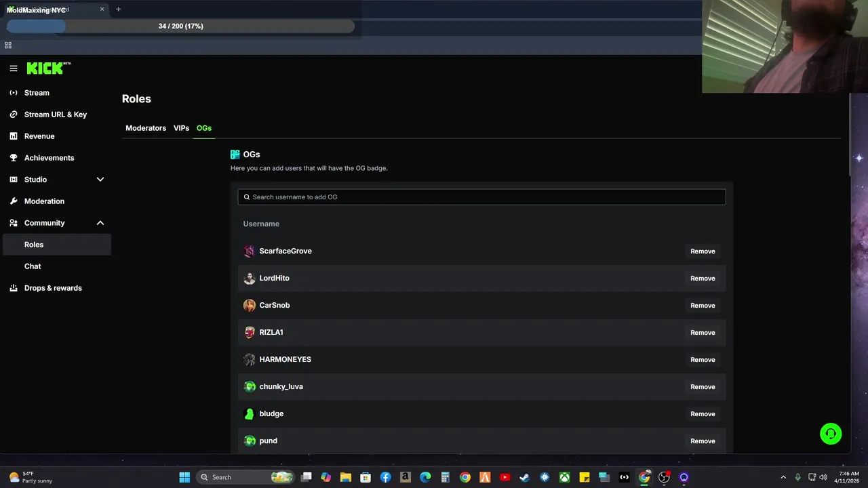Remove bludge from OGs
The image size is (868, 488).
tap(703, 414)
